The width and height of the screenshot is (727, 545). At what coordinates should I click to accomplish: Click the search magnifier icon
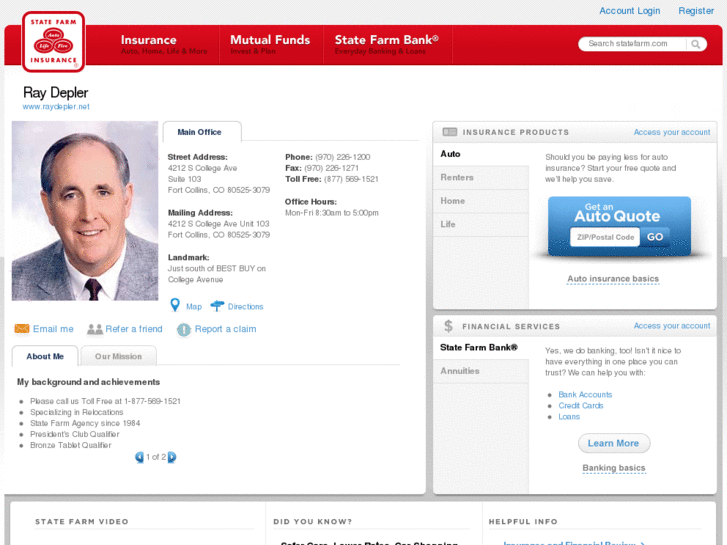pos(695,44)
